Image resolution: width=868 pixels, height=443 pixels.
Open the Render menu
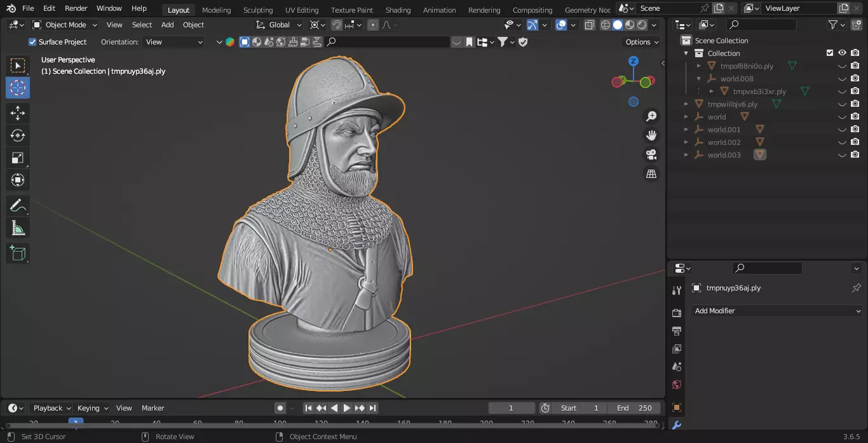(x=76, y=8)
